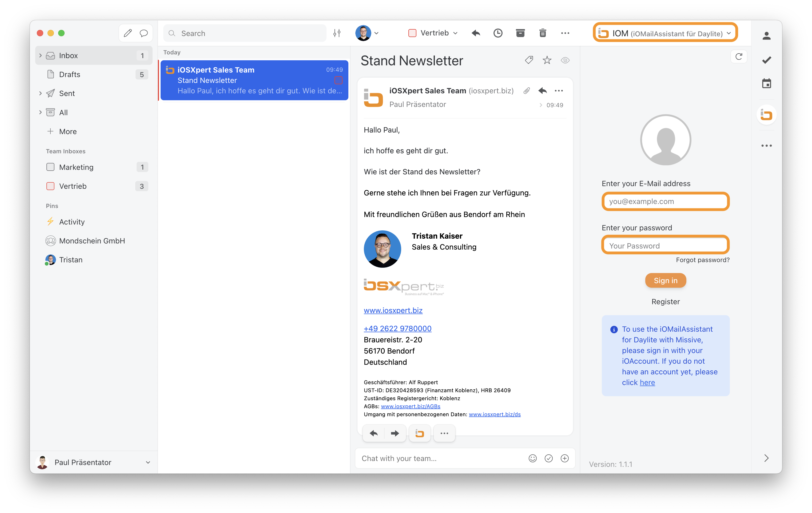
Task: Open search filter sliders icon
Action: click(x=337, y=33)
